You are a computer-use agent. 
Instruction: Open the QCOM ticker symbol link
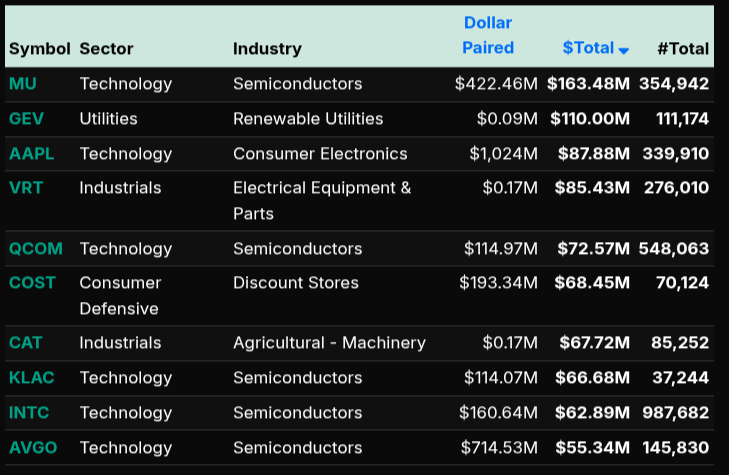(34, 248)
